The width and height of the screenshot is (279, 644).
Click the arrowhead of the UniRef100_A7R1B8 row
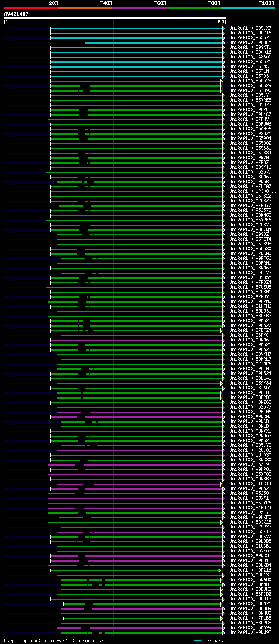click(221, 618)
